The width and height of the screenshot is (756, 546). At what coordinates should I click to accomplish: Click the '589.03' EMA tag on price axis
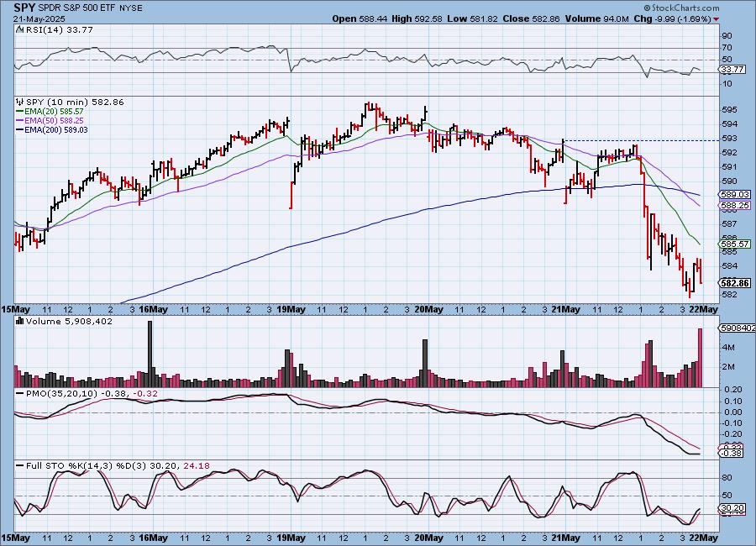click(735, 194)
